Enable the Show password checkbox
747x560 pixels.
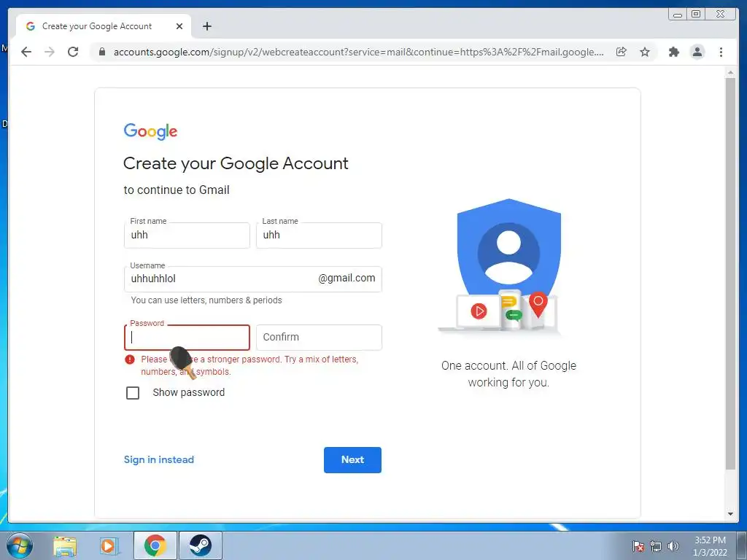[x=133, y=393]
